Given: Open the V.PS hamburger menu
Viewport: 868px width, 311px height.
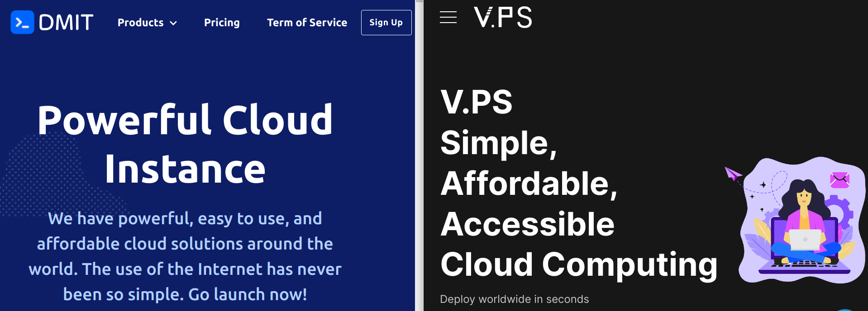Looking at the screenshot, I should (448, 17).
